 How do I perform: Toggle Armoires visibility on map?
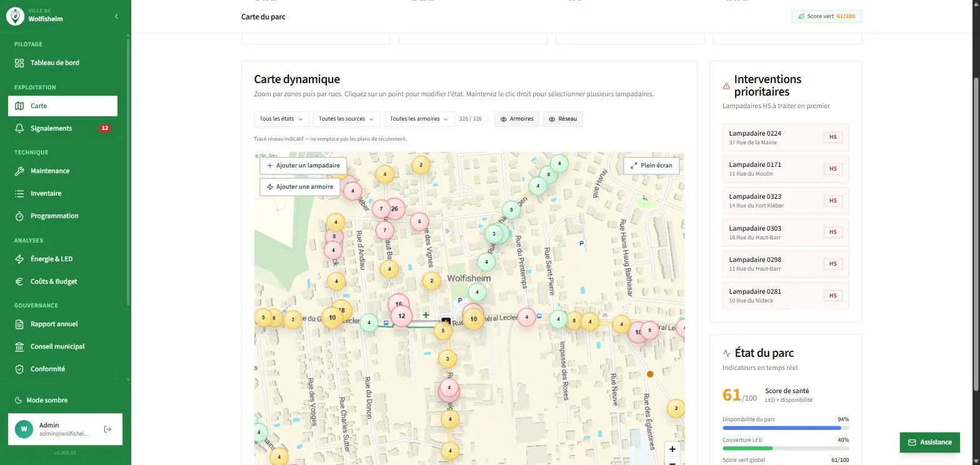tap(517, 119)
